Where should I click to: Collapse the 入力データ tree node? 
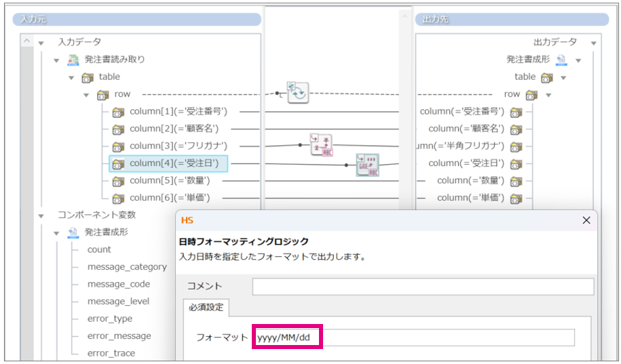[x=41, y=43]
